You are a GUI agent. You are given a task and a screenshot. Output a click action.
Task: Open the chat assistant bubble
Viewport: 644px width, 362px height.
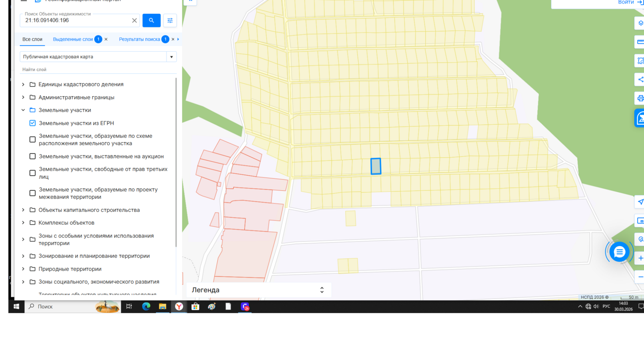point(619,252)
